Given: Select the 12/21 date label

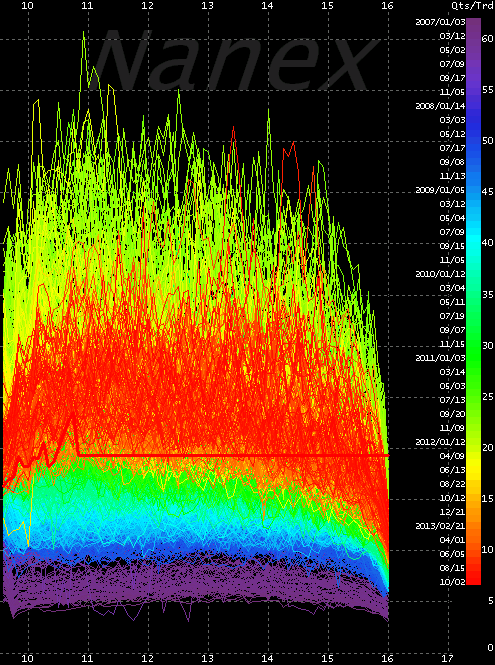Looking at the screenshot, I should pyautogui.click(x=453, y=512).
